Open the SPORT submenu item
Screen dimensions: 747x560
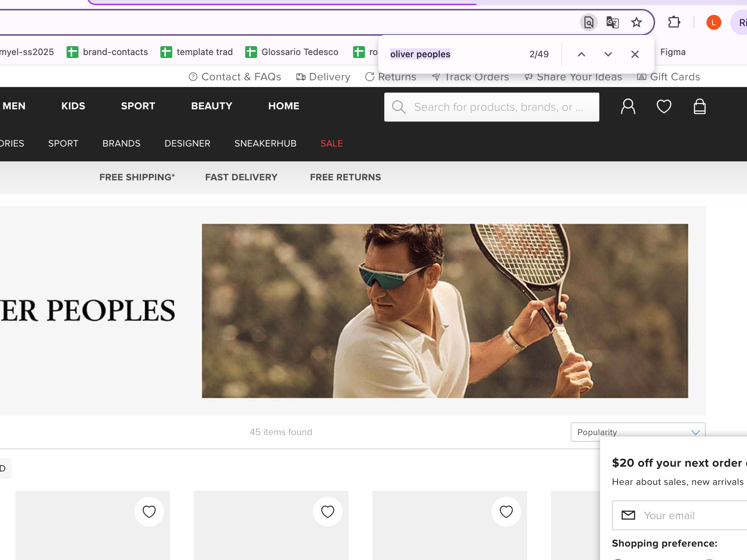pyautogui.click(x=63, y=144)
